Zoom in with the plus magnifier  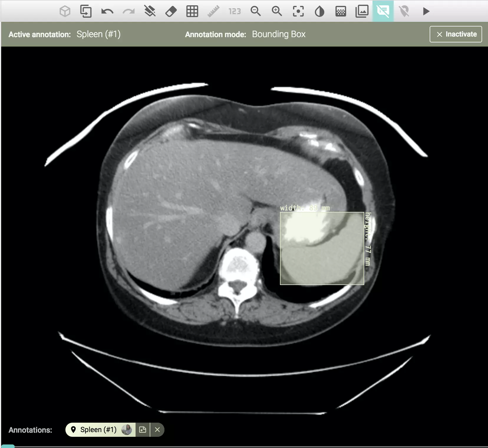[277, 11]
